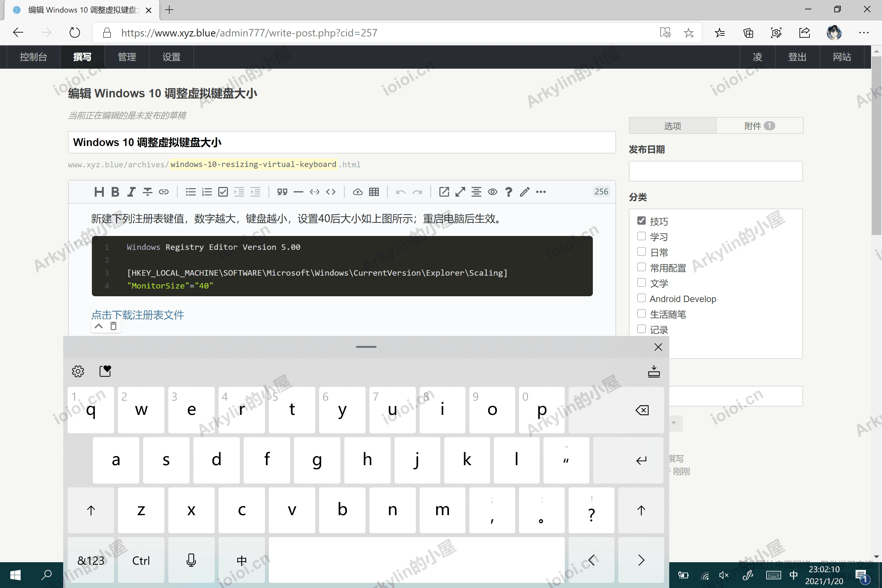This screenshot has height=588, width=882.
Task: Insert a hyperlink with the link icon
Action: point(163,192)
